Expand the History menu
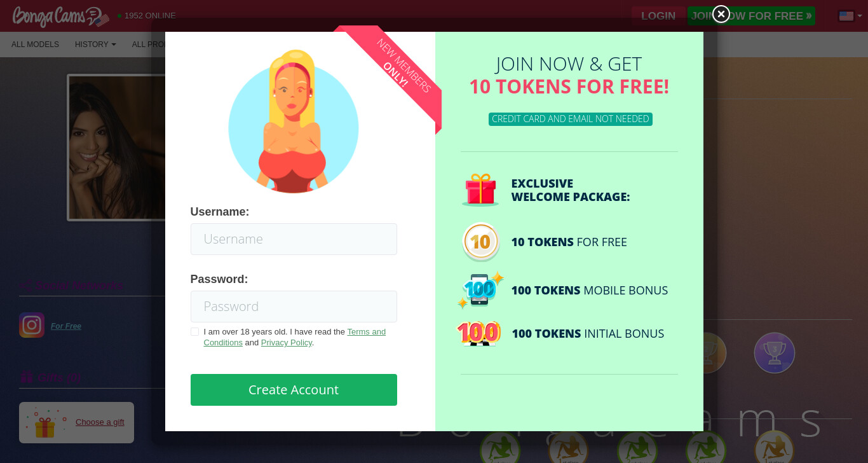This screenshot has height=463, width=868. pos(95,45)
